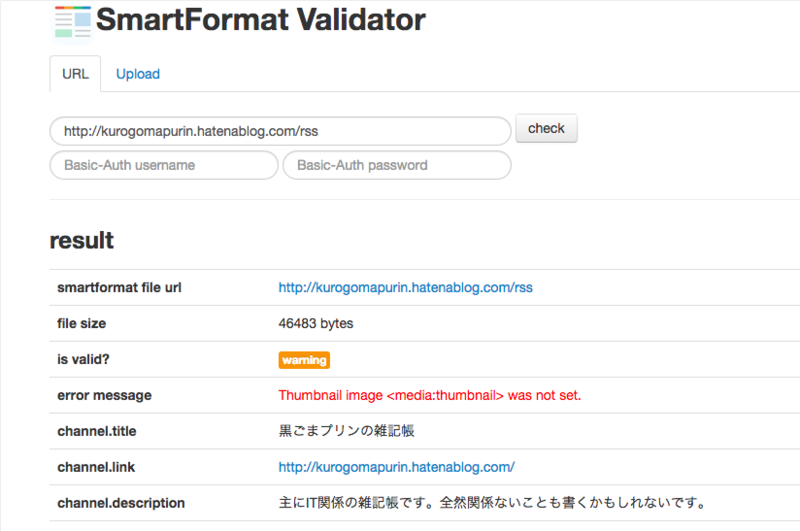Click the channel.title value text
Viewport: 800px width, 531px height.
click(346, 431)
